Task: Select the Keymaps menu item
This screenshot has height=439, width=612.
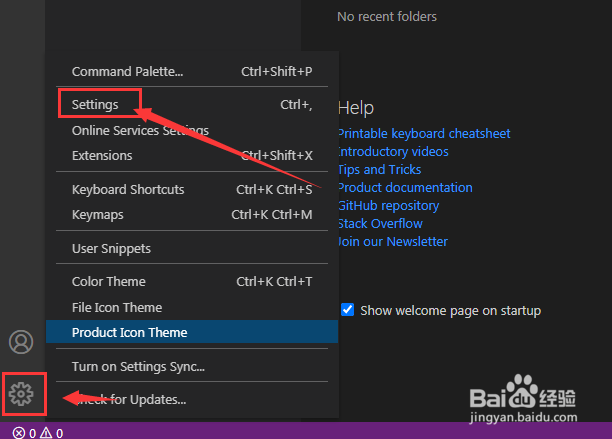Action: (x=97, y=215)
